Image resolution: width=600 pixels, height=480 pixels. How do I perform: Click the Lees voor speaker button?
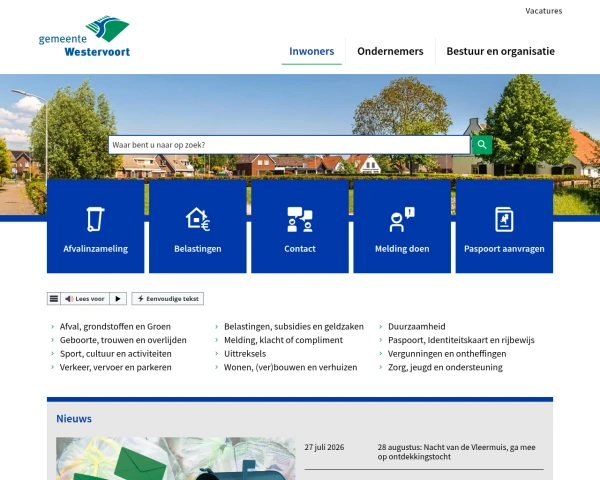(x=85, y=299)
